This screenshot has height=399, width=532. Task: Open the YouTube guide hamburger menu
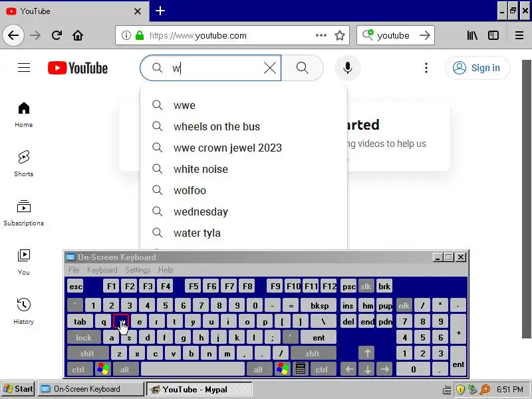tap(24, 68)
